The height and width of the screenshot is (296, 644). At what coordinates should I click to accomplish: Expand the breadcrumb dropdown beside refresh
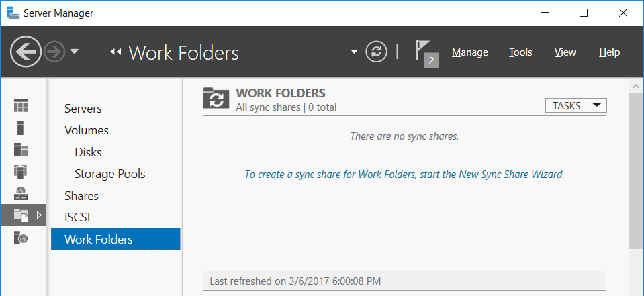[354, 52]
